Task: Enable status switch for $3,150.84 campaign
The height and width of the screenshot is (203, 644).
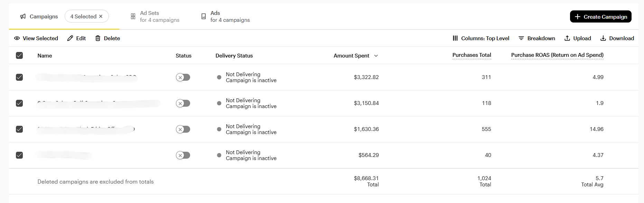Action: pyautogui.click(x=183, y=103)
